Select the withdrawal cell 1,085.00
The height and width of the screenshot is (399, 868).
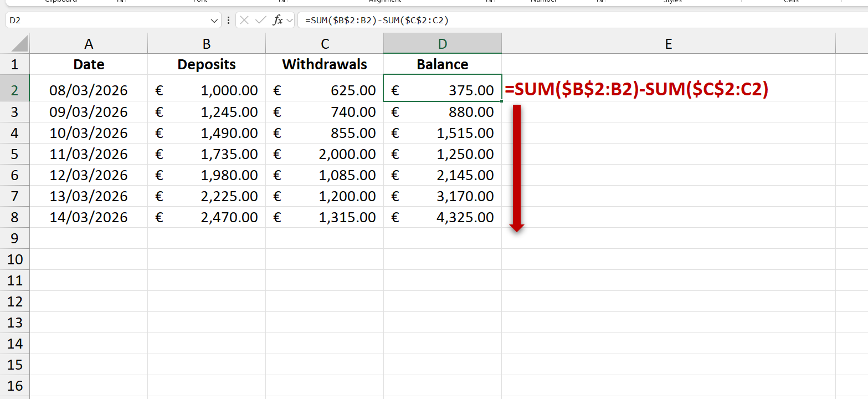[x=325, y=175]
